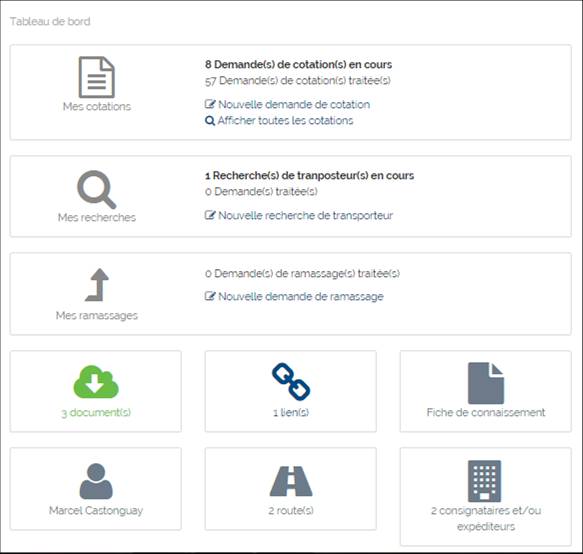The image size is (583, 554).
Task: Open the blue chain link icon
Action: click(291, 382)
